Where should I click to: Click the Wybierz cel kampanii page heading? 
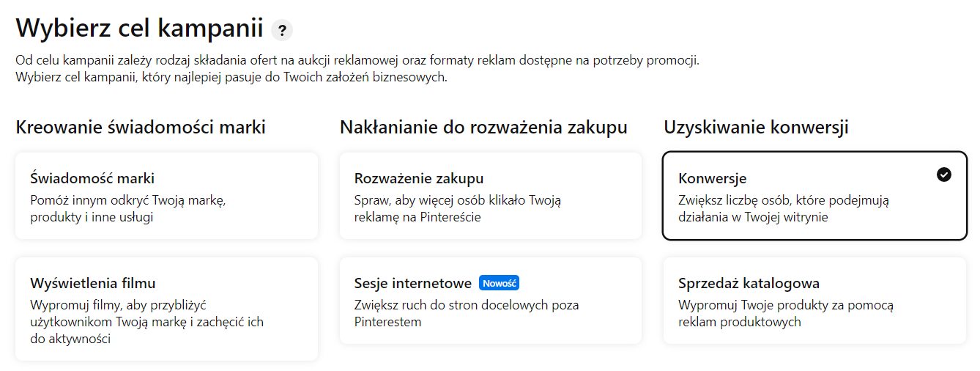139,29
